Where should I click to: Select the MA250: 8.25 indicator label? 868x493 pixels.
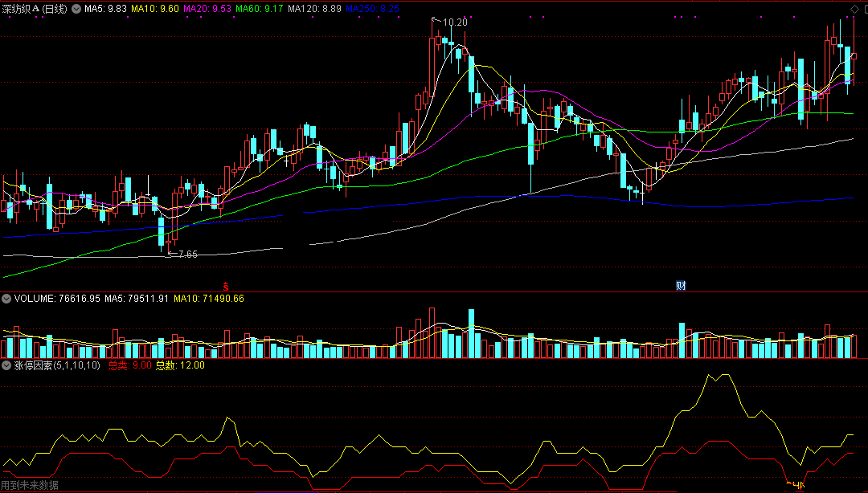tap(372, 9)
